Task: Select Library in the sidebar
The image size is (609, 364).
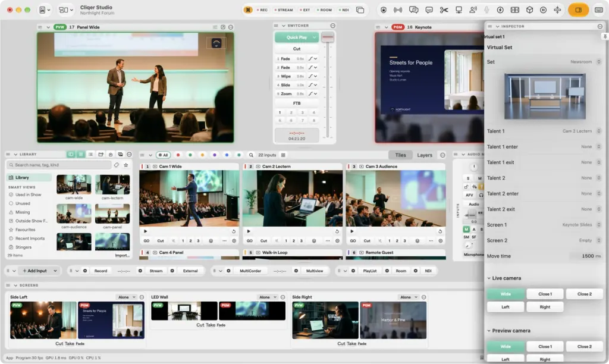Action: coord(29,177)
